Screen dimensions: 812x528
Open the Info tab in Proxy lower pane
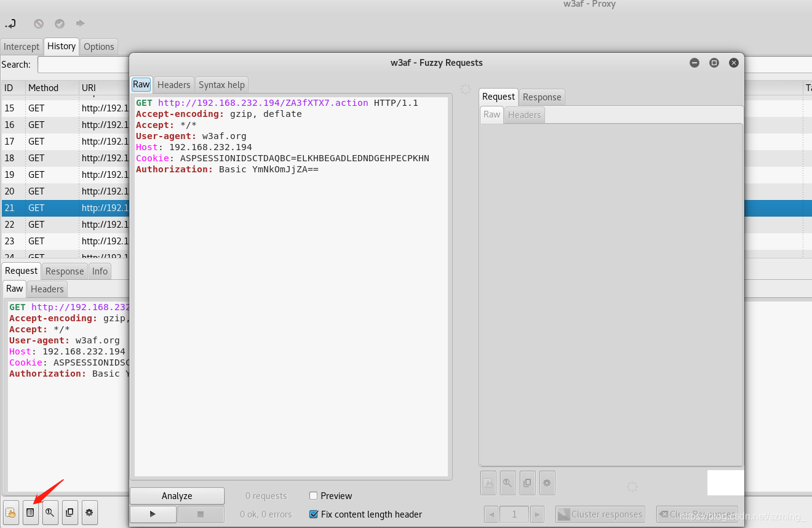[x=100, y=271]
